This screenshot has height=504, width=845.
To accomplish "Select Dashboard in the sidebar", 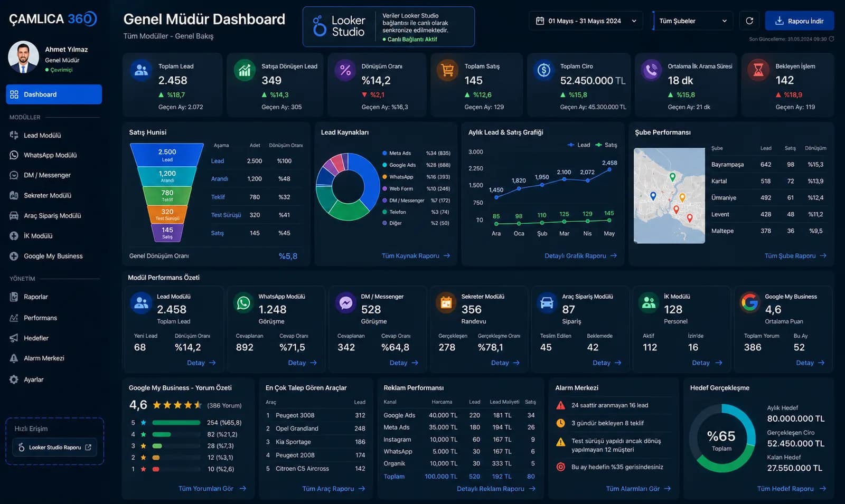I will 54,94.
